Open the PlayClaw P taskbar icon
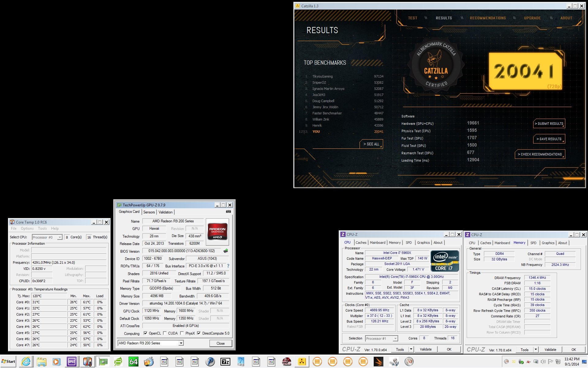588x368 pixels. coord(210,362)
